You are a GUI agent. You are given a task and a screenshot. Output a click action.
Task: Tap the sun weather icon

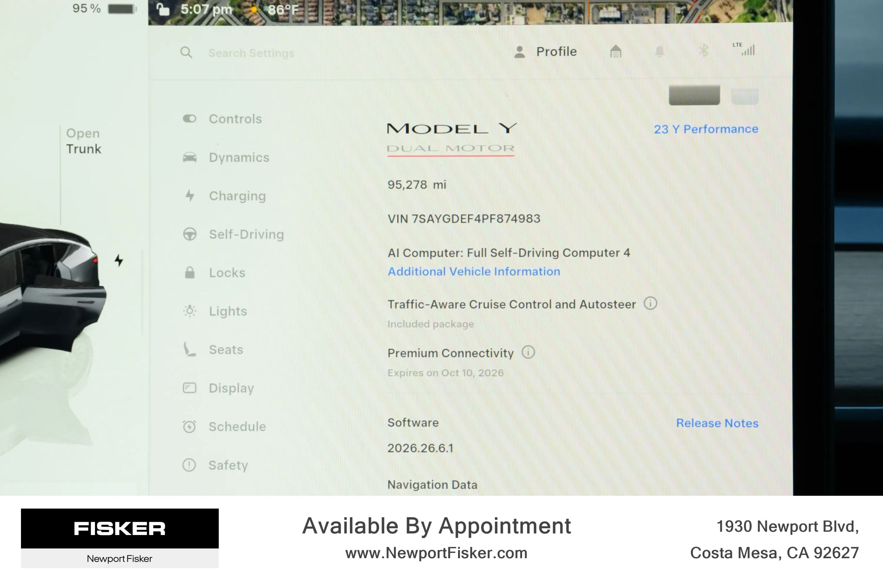pos(254,9)
